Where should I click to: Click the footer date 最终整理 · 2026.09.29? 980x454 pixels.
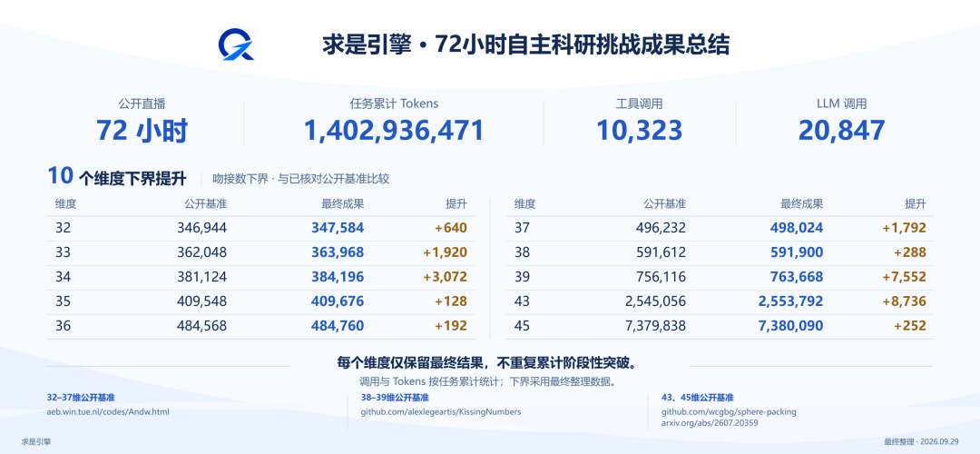click(921, 441)
